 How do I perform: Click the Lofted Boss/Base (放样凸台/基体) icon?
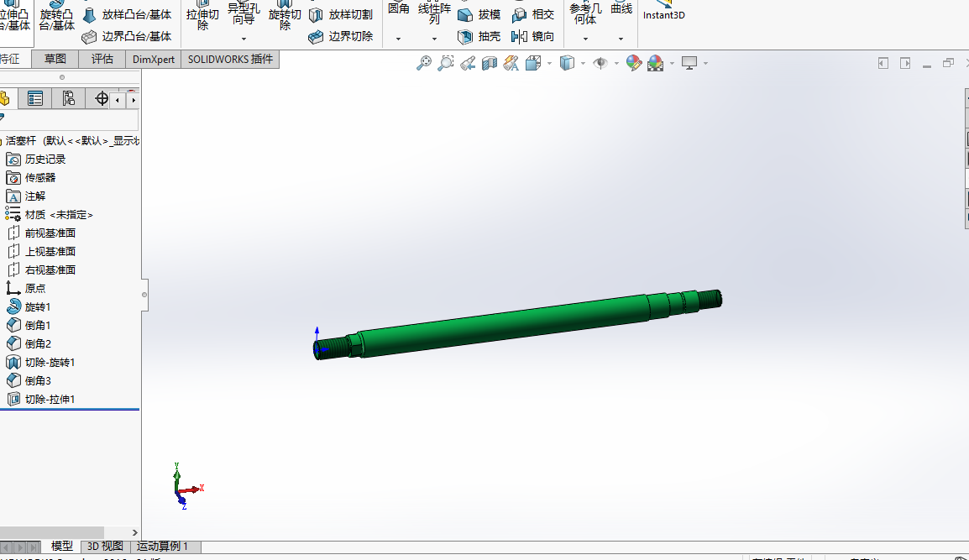[90, 15]
